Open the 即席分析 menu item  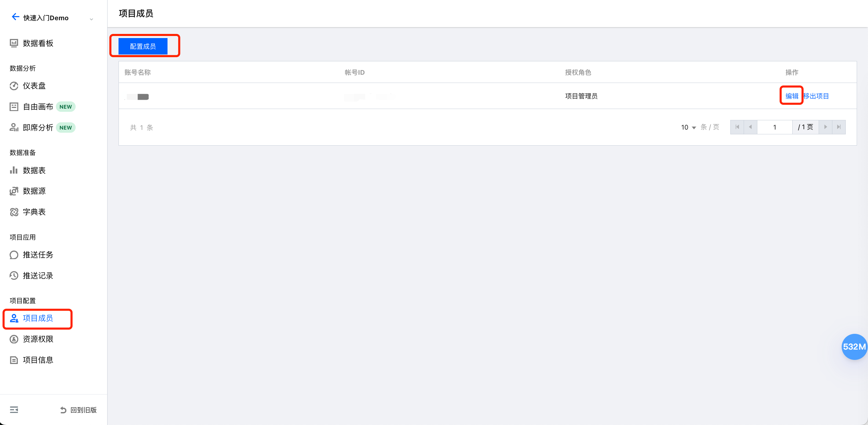38,127
